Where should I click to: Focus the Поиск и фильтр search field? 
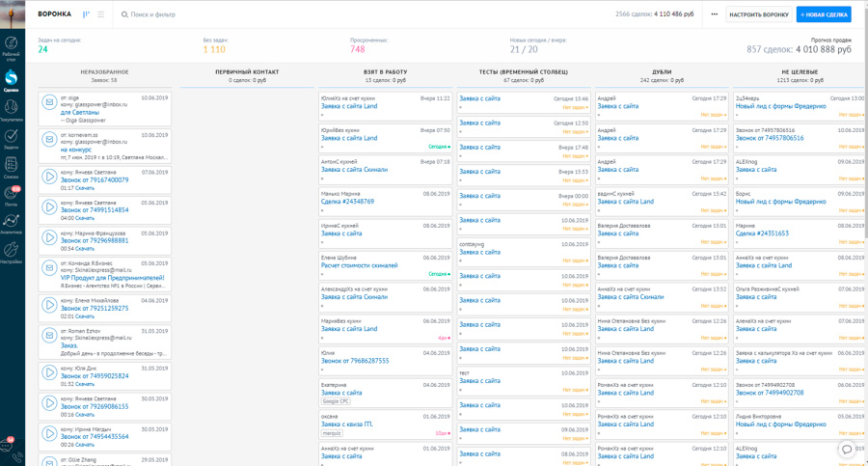point(152,14)
